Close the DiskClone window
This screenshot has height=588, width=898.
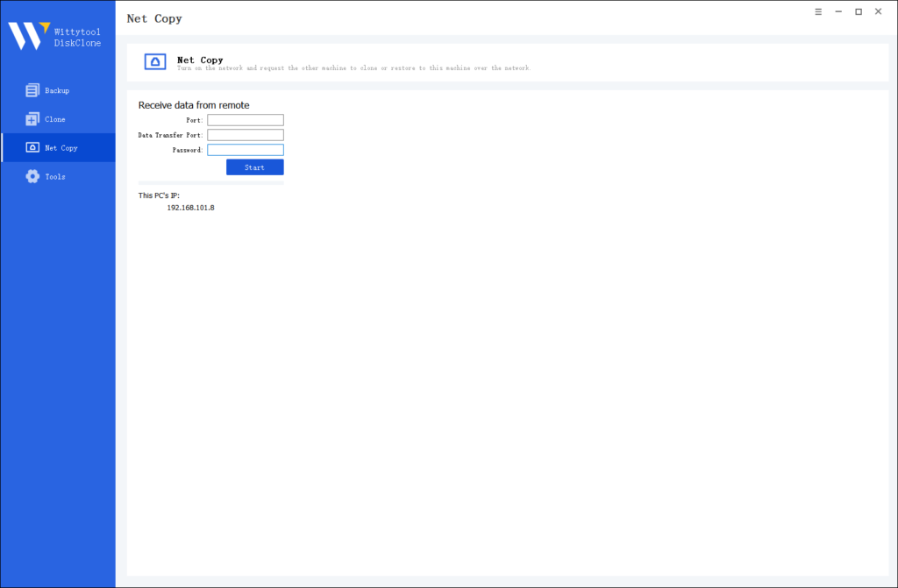point(878,11)
